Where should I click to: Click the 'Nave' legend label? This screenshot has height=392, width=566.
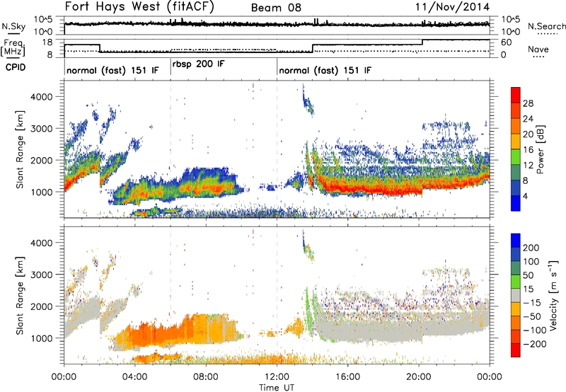pyautogui.click(x=538, y=49)
